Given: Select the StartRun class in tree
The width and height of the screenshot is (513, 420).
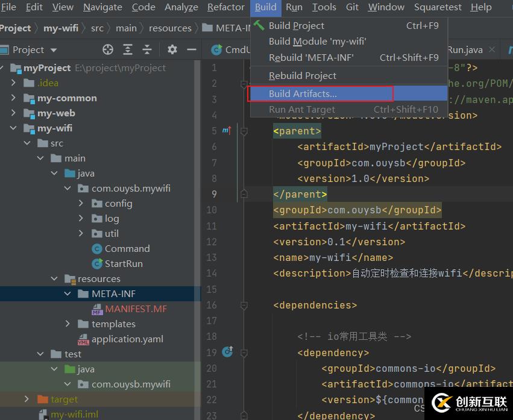Looking at the screenshot, I should click(x=124, y=263).
